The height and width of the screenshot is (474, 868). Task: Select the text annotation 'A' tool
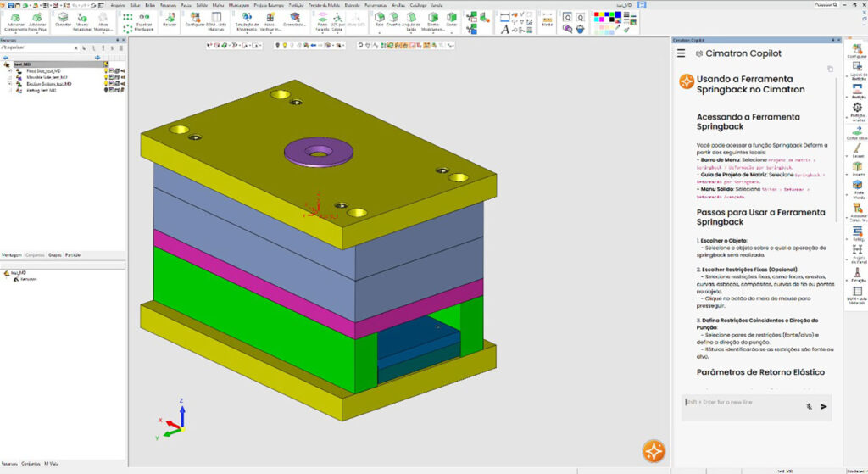click(505, 29)
